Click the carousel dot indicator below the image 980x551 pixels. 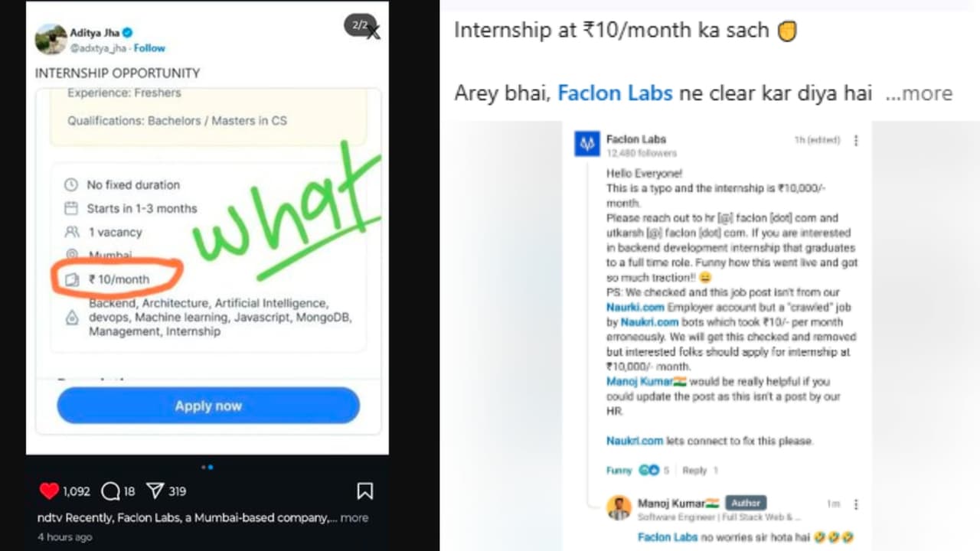[x=207, y=466]
